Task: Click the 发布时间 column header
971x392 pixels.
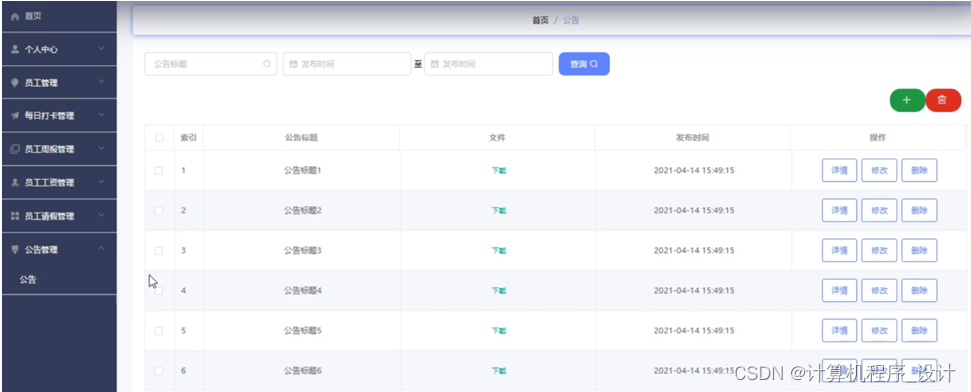Action: click(692, 138)
